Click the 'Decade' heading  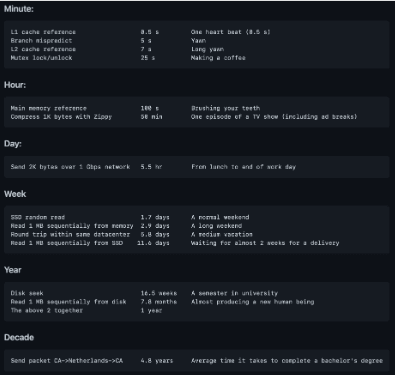[x=19, y=338]
